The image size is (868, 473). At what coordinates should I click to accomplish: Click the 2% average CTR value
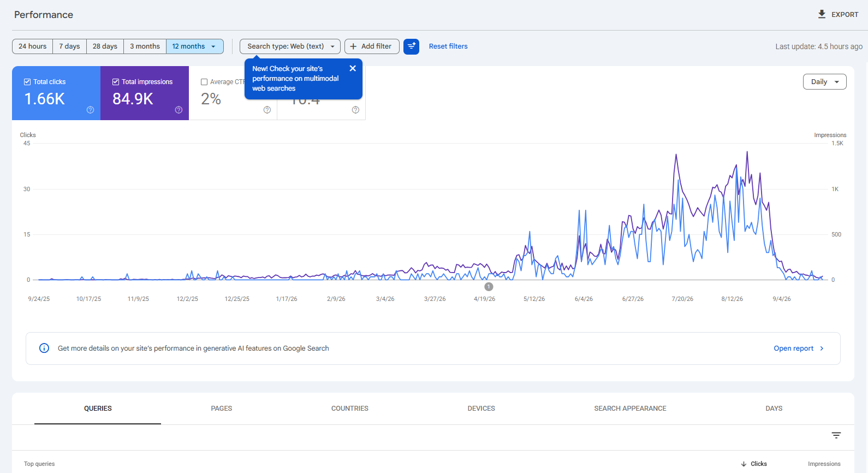tap(211, 99)
